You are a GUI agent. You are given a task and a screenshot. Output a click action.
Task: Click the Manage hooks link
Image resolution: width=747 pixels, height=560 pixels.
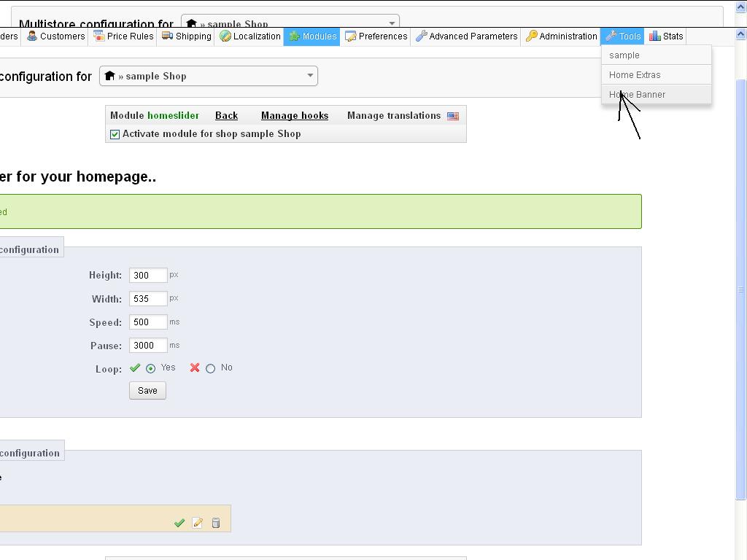[x=295, y=116]
